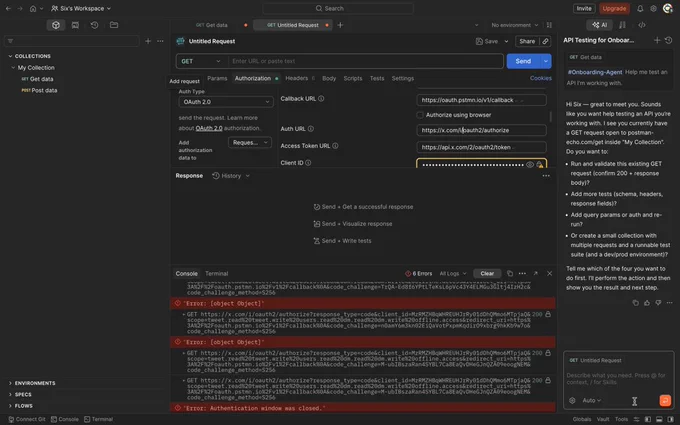Start a new AI chat with plus
This screenshot has height=425, width=680.
(x=657, y=40)
